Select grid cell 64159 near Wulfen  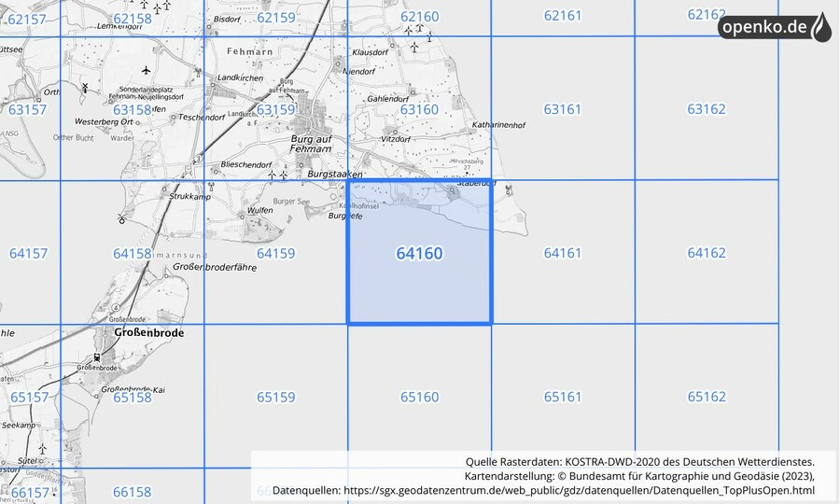click(x=275, y=253)
